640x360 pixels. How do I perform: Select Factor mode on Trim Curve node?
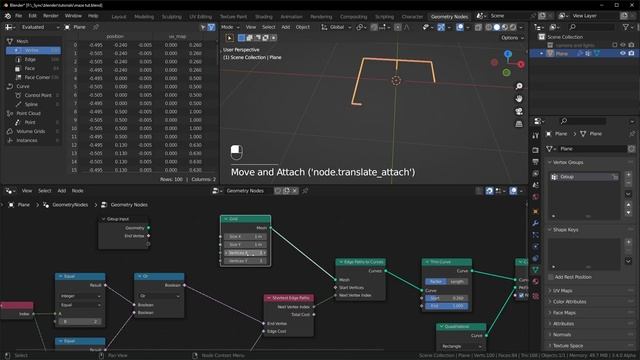(x=436, y=282)
